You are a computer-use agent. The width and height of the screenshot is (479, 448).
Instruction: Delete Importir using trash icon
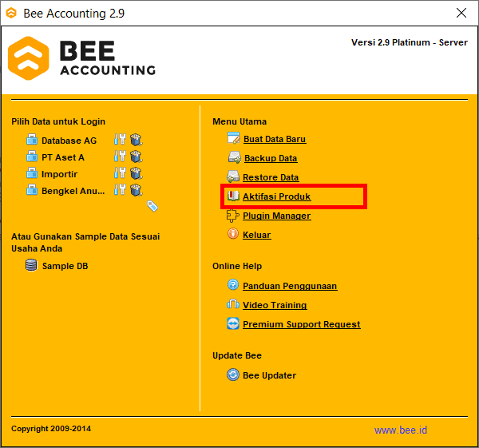137,173
